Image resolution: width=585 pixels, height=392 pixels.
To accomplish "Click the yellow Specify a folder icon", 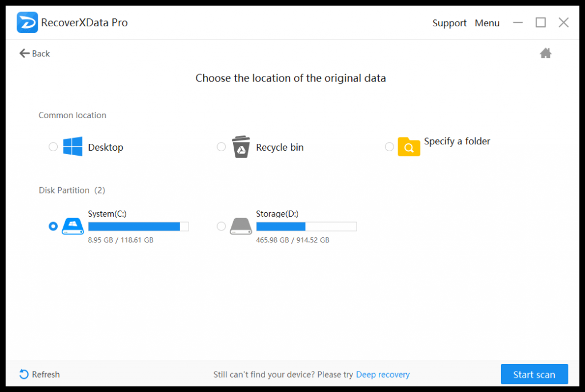I will click(x=409, y=147).
